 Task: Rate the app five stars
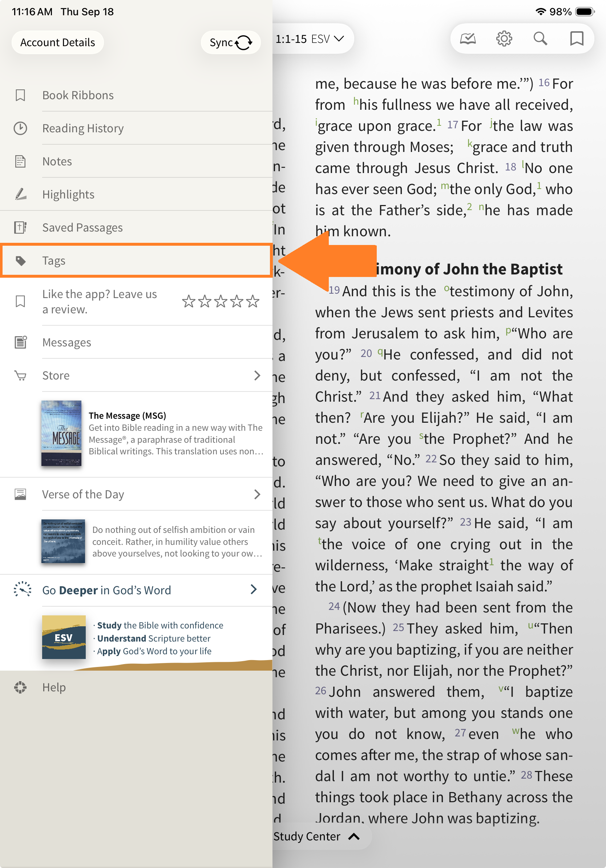(x=253, y=302)
